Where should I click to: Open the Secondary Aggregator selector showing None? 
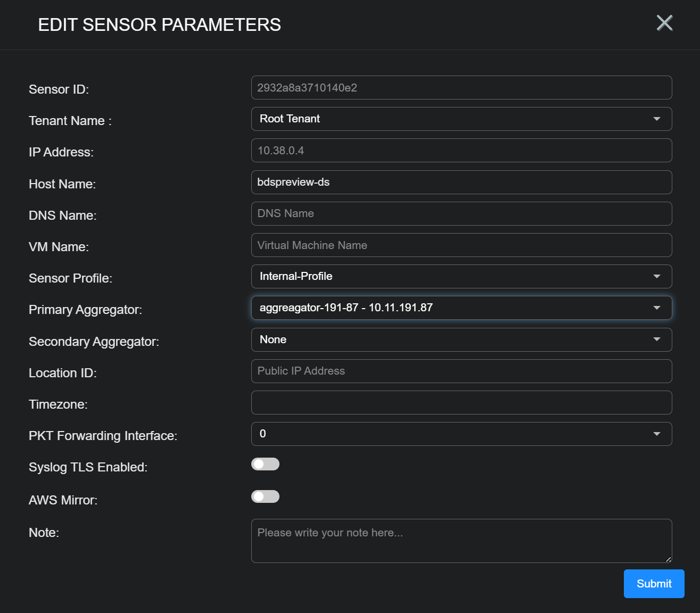[x=461, y=339]
